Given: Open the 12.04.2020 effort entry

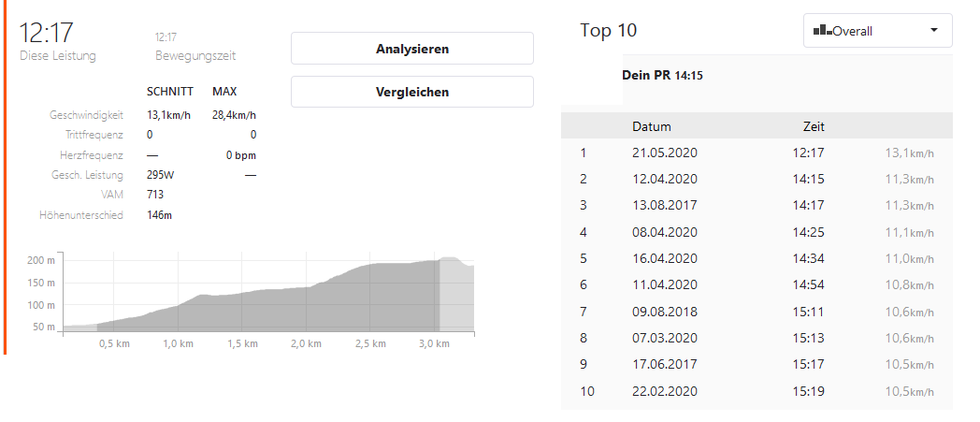Looking at the screenshot, I should (665, 179).
